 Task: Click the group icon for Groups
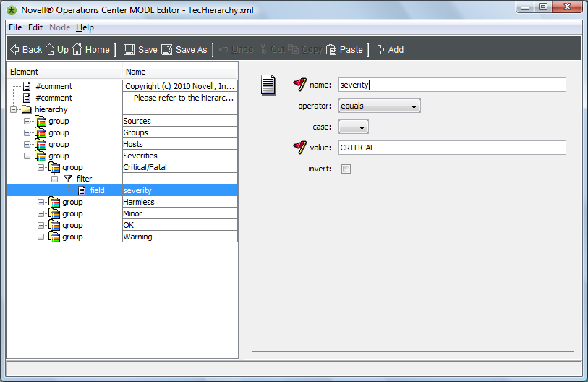(x=41, y=133)
